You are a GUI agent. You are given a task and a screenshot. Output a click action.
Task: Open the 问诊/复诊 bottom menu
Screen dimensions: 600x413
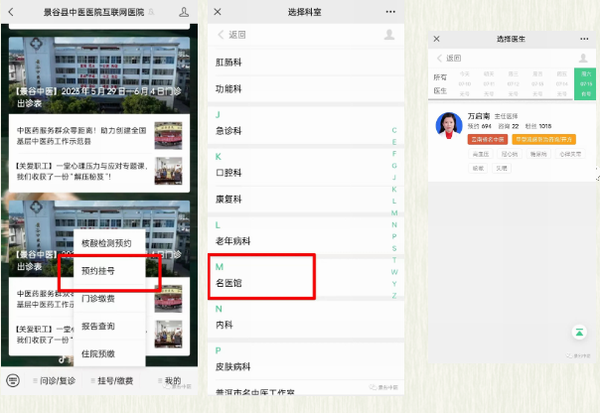[x=54, y=381]
